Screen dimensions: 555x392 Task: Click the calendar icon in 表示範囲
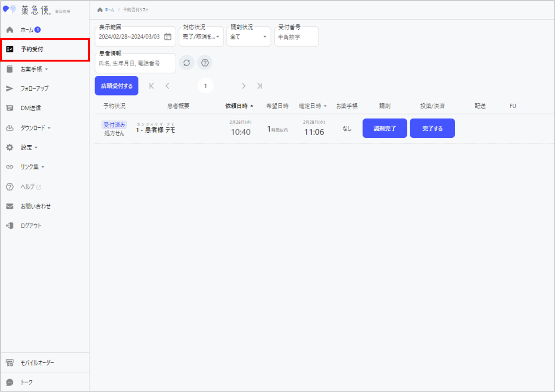(168, 37)
